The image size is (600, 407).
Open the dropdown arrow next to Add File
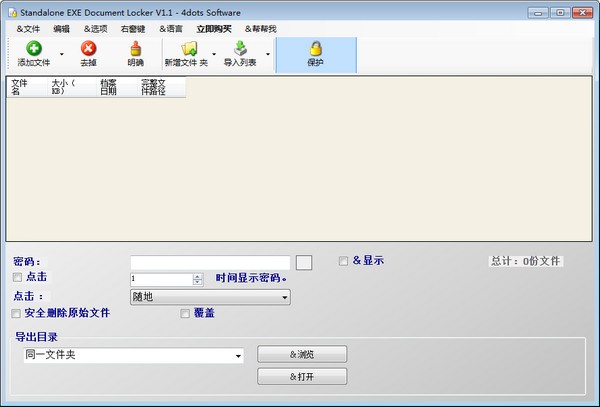pyautogui.click(x=61, y=54)
